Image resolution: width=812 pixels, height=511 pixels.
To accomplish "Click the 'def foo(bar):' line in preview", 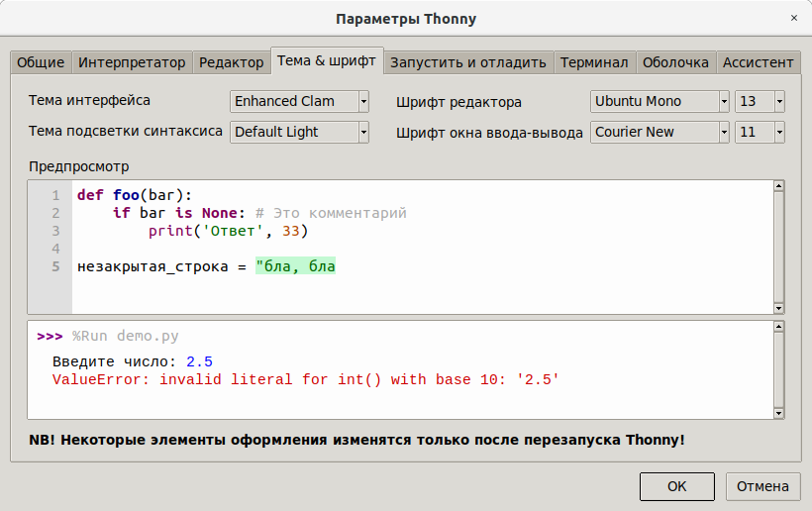I will pyautogui.click(x=135, y=195).
